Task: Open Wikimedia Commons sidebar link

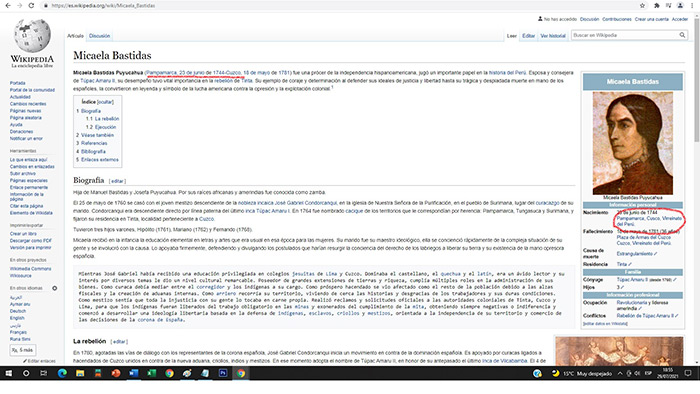Action: pyautogui.click(x=30, y=269)
